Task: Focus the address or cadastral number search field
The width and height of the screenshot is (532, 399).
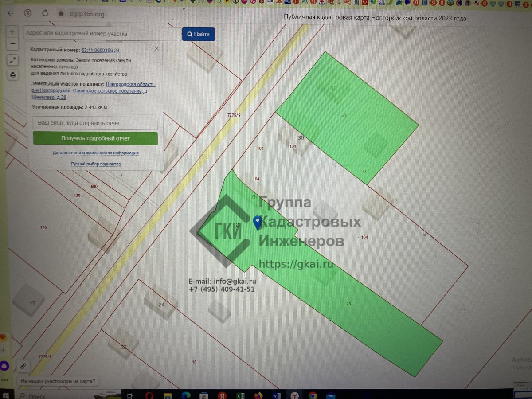Action: pyautogui.click(x=102, y=34)
